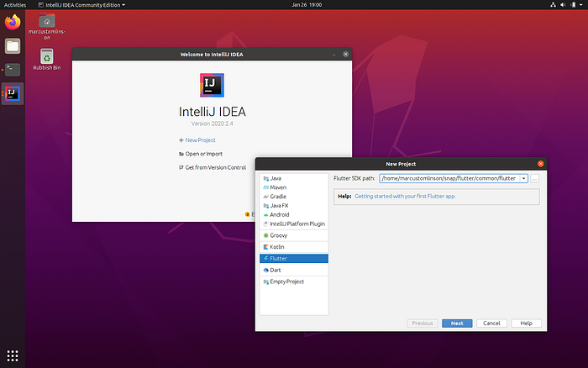Image resolution: width=588 pixels, height=368 pixels.
Task: Click the Gradle icon in project list
Action: point(266,197)
